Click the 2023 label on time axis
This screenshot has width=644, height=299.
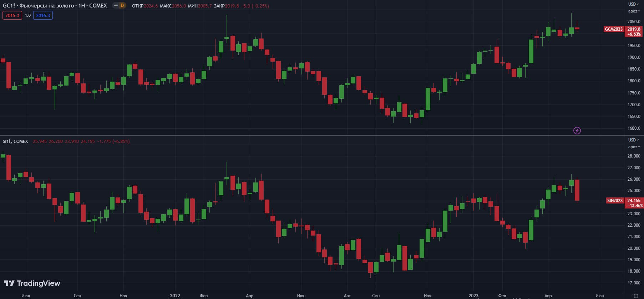click(x=473, y=296)
